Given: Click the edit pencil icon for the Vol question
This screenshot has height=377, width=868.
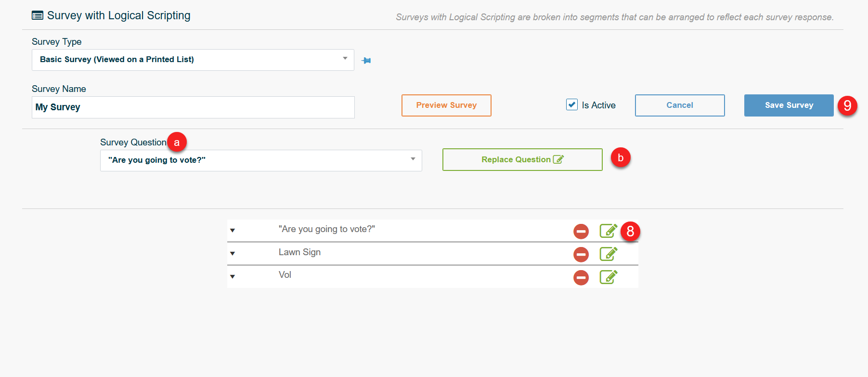Looking at the screenshot, I should coord(608,277).
